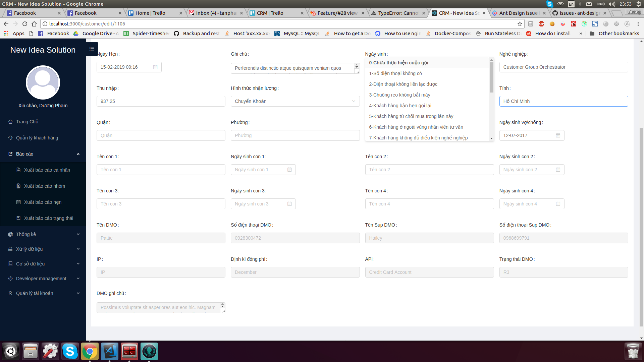
Task: Collapse the Báo cáo section chevron
Action: (x=78, y=154)
